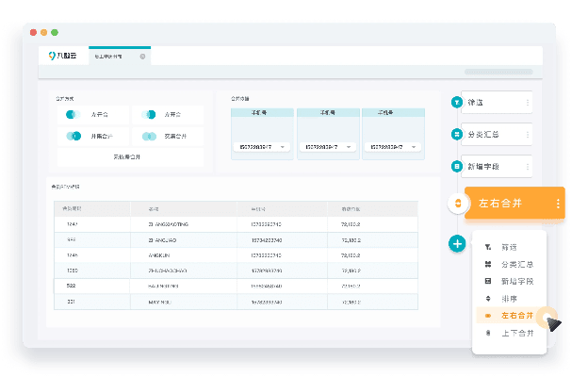The height and width of the screenshot is (377, 588).
Task: Choose the right merge (右合并) option
Action: [x=168, y=114]
